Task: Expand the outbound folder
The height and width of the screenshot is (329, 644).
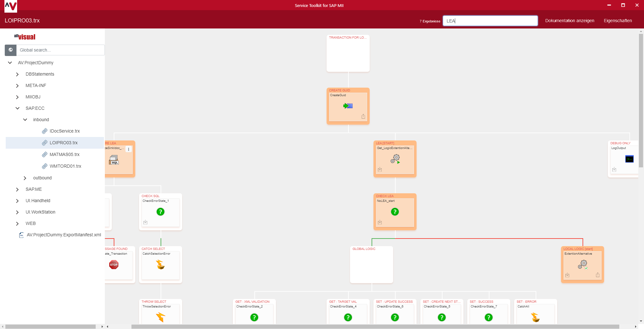Action: 25,178
